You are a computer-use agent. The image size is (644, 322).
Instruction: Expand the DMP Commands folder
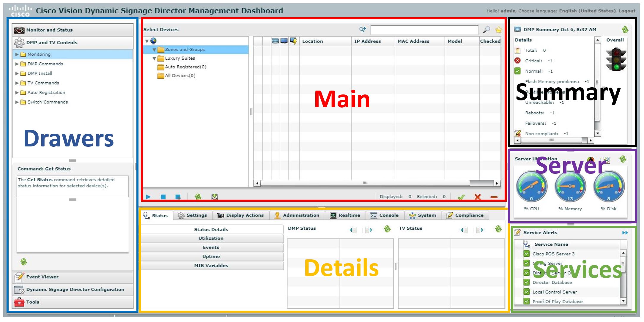pyautogui.click(x=17, y=64)
